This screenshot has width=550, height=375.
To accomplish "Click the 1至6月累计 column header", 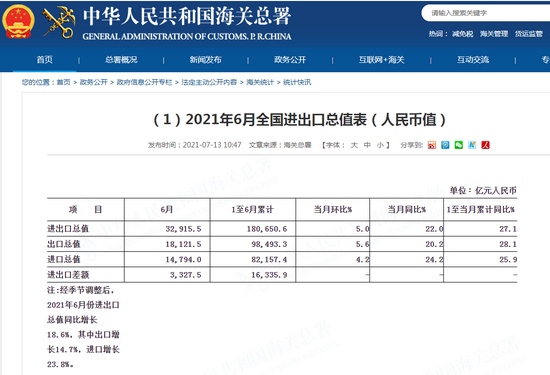I will pyautogui.click(x=252, y=209).
